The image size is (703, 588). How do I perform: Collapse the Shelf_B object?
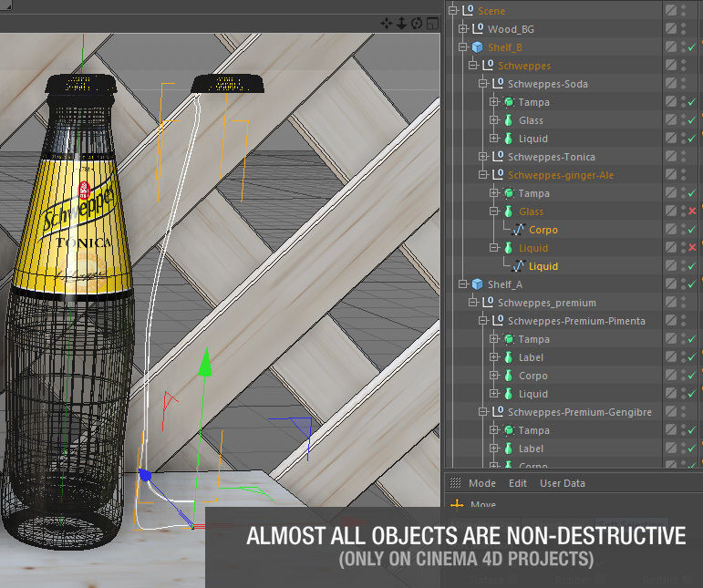point(463,47)
